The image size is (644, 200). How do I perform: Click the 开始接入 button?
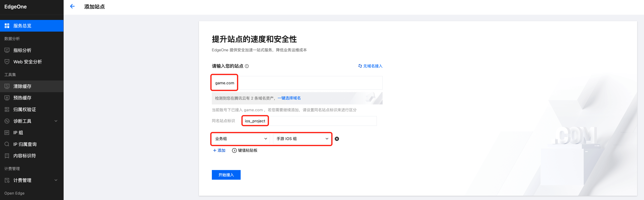pos(226,175)
